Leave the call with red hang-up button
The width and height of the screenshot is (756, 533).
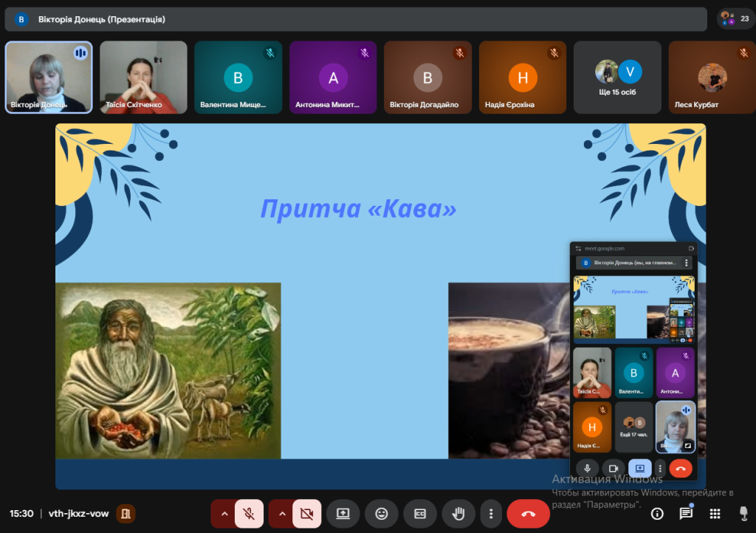(528, 514)
